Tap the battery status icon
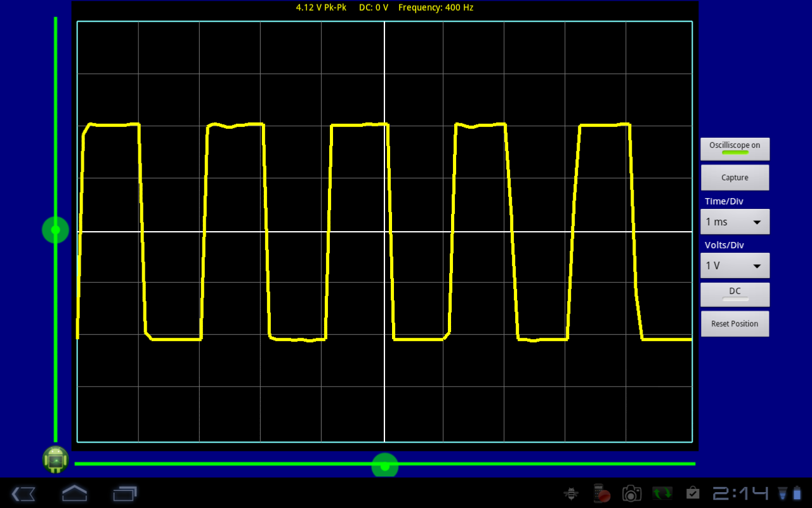 point(797,493)
